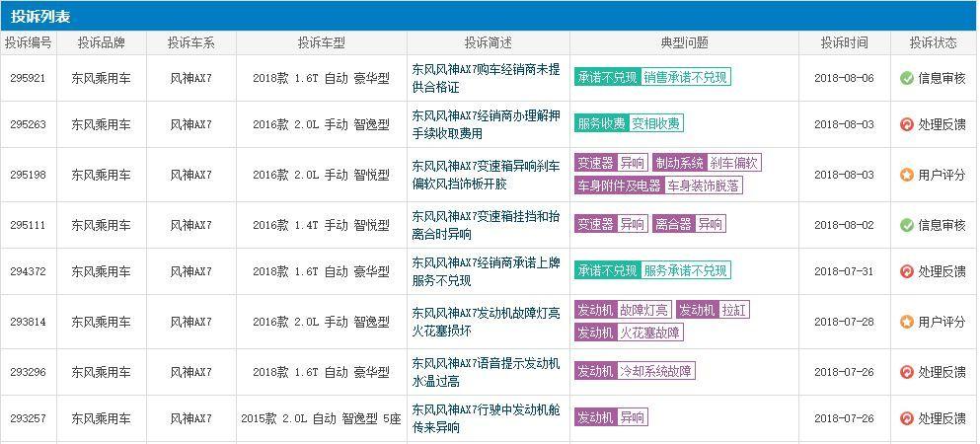Click the '拉缸' issue tag

pyautogui.click(x=733, y=310)
